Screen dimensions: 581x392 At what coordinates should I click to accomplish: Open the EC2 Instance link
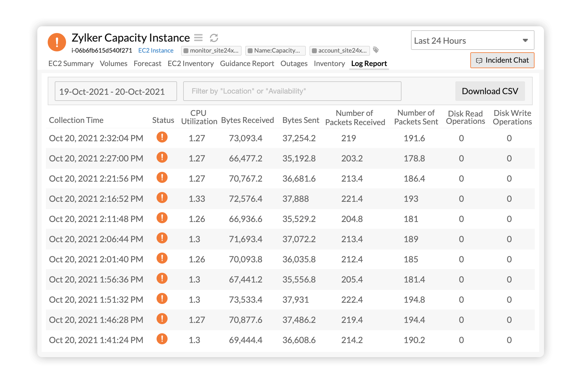pyautogui.click(x=156, y=50)
